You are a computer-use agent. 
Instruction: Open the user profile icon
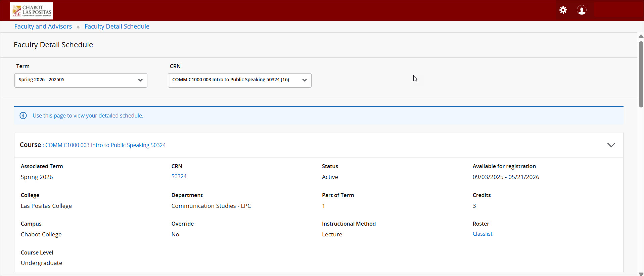pos(582,10)
